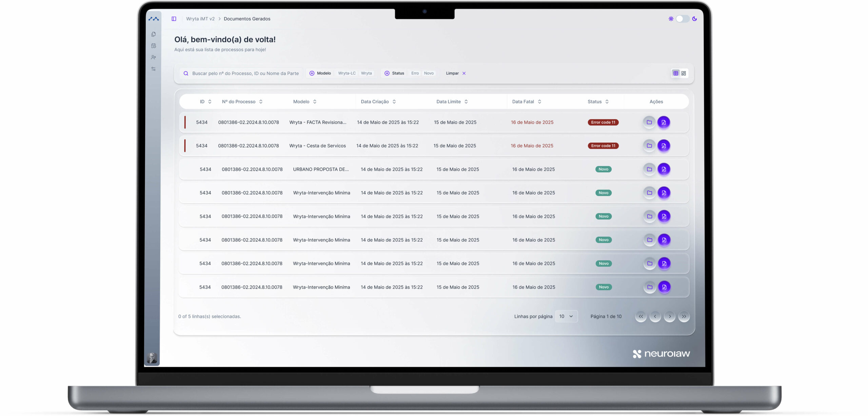This screenshot has height=416, width=868.
Task: Go to the last page button
Action: (684, 316)
